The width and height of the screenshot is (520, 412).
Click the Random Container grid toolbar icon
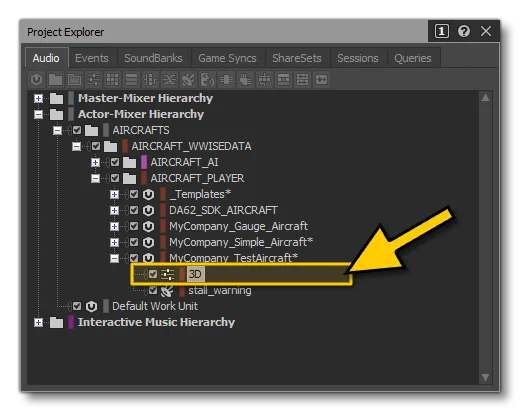point(112,80)
